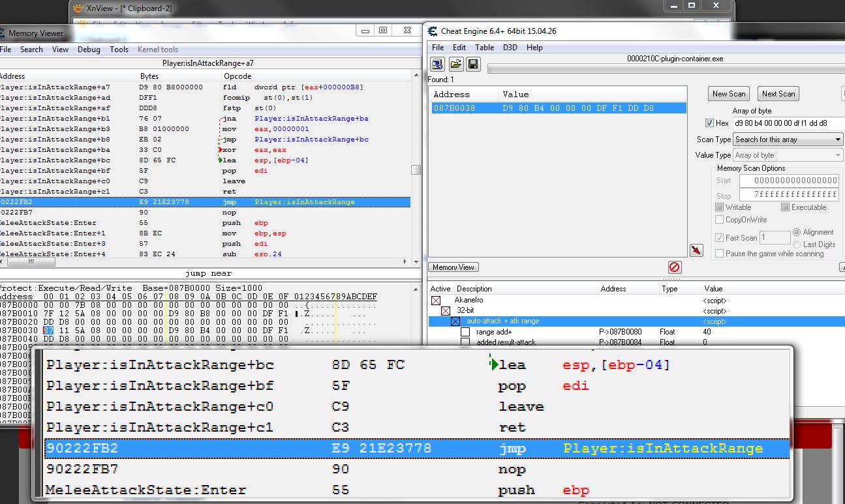Add address manually via red arrow icon
The height and width of the screenshot is (504, 845).
click(x=696, y=250)
